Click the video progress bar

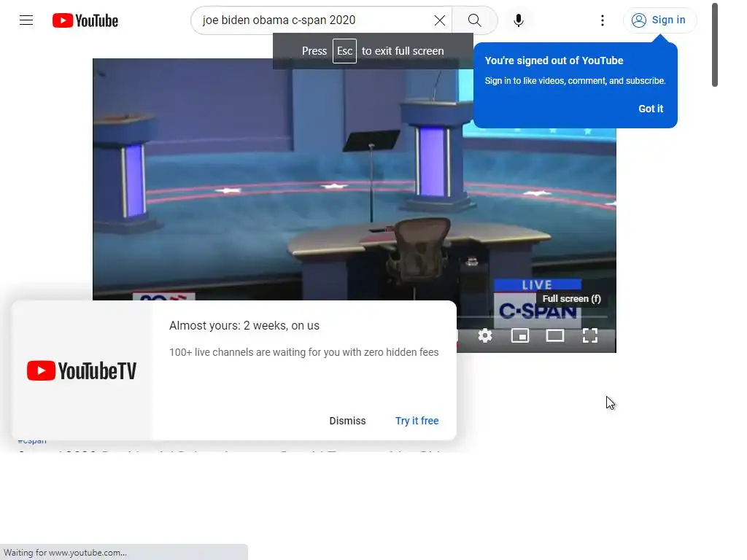pyautogui.click(x=532, y=316)
